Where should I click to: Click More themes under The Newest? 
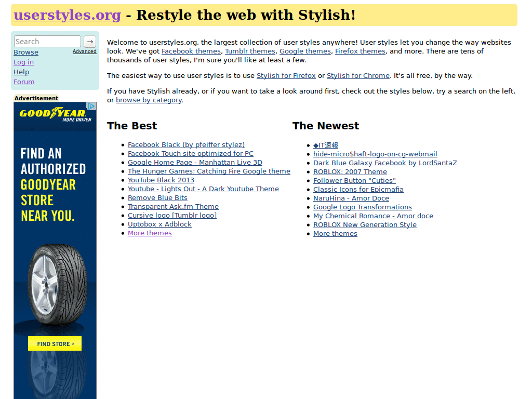click(x=335, y=233)
